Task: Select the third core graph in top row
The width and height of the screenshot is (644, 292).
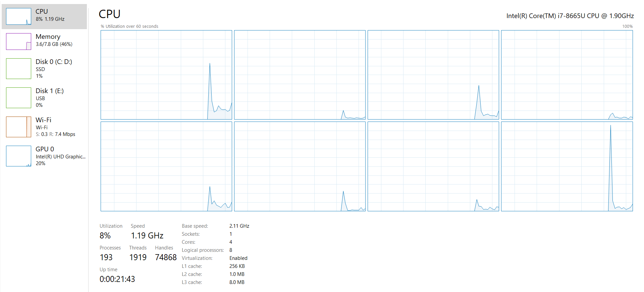Action: click(x=433, y=75)
